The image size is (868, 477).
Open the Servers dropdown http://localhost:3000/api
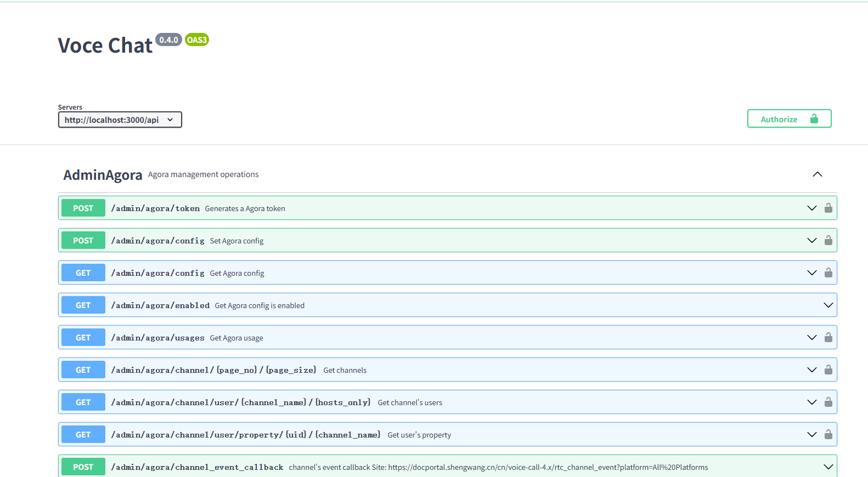(120, 120)
